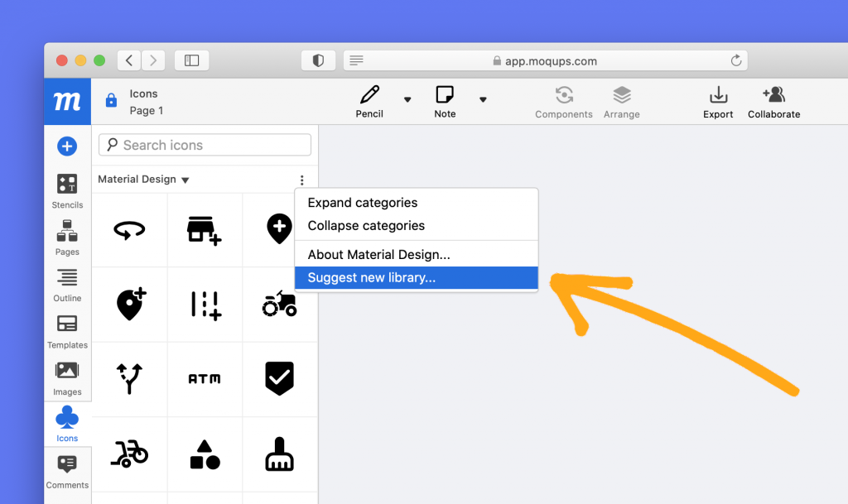Toggle the Safari sidebar button
848x504 pixels.
[191, 60]
